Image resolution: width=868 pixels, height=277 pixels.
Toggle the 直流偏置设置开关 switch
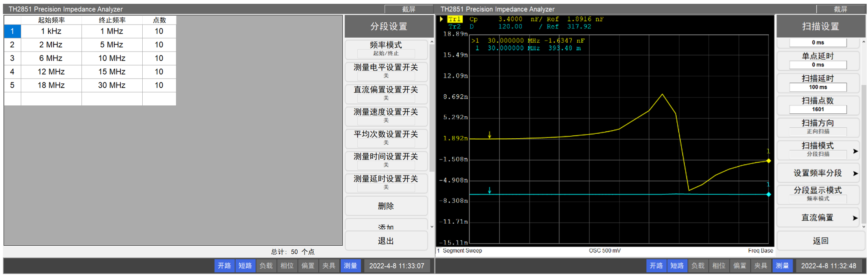pos(386,93)
